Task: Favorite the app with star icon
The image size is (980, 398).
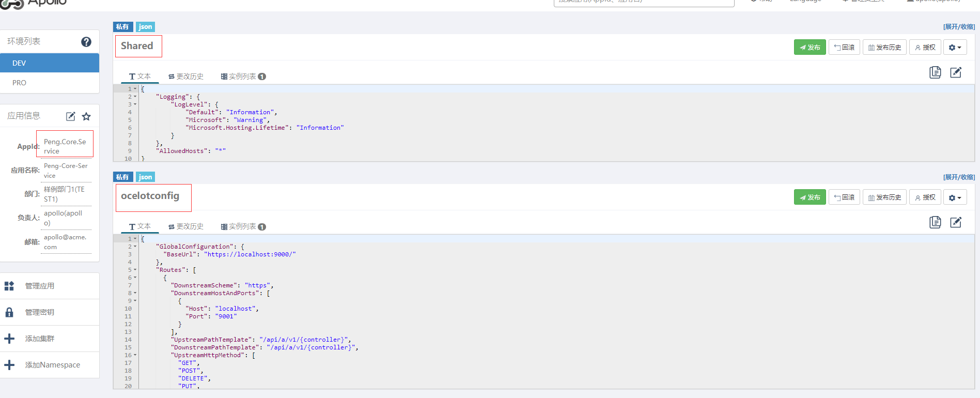Action: pos(86,116)
